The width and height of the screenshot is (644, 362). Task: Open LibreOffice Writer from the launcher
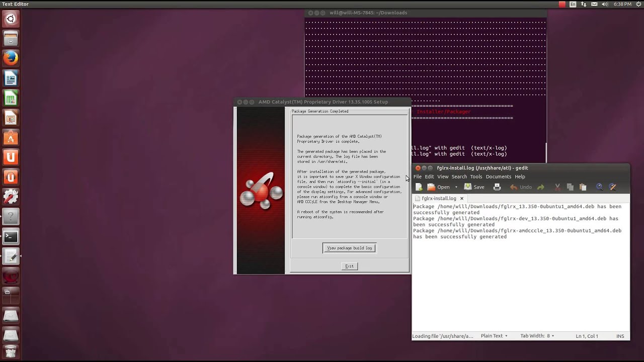[x=11, y=78]
